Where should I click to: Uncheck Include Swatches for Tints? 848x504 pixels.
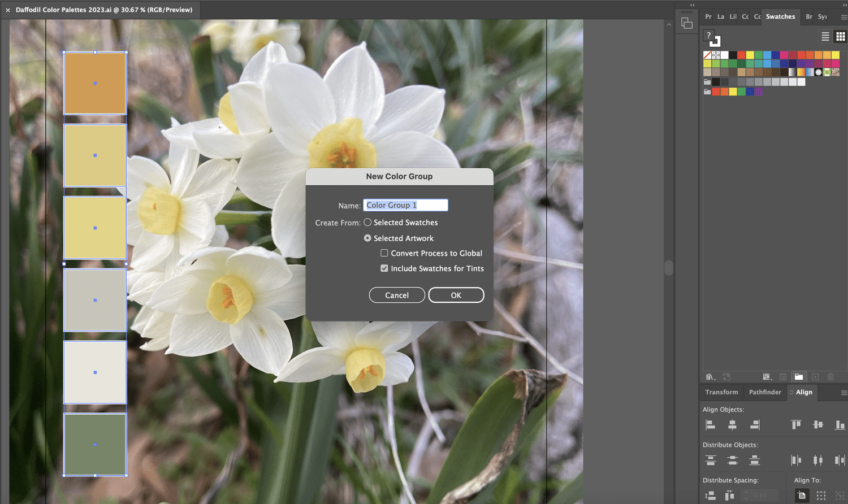coord(384,268)
